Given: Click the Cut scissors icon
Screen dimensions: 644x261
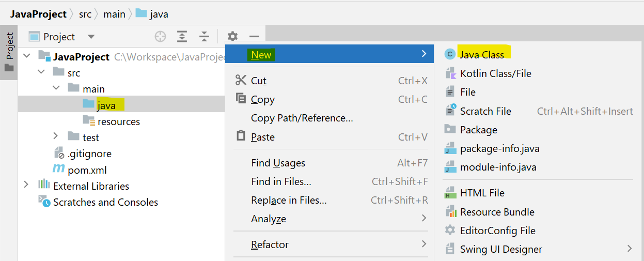Looking at the screenshot, I should 241,80.
